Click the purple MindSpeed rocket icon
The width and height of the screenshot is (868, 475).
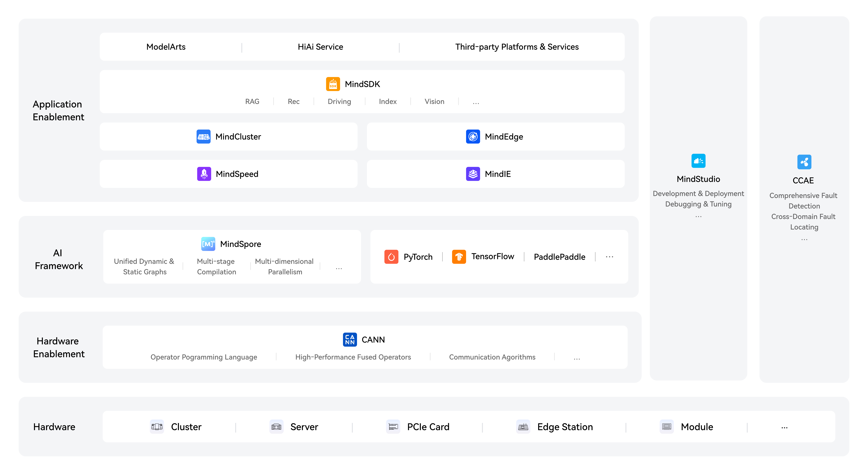[x=204, y=174]
